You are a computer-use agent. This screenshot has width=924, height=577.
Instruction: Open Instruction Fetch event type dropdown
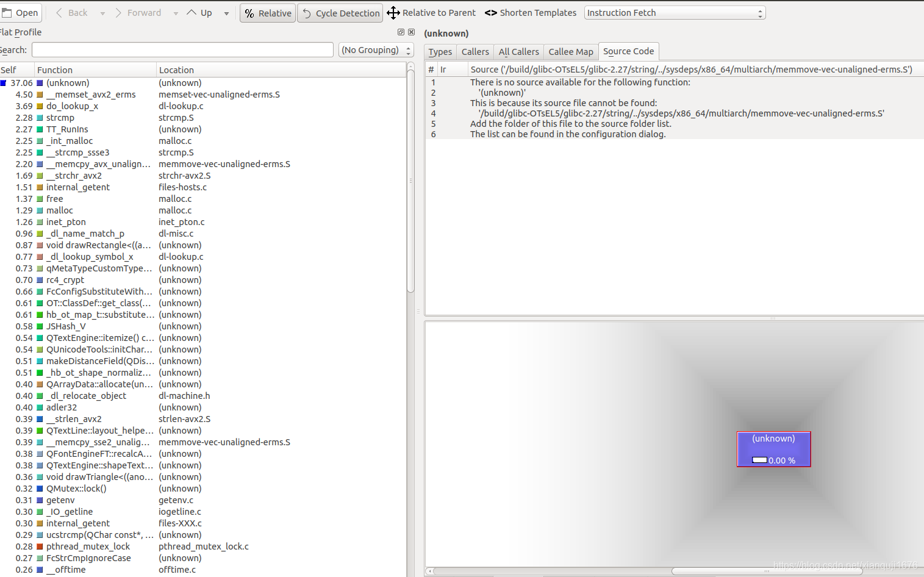[675, 13]
